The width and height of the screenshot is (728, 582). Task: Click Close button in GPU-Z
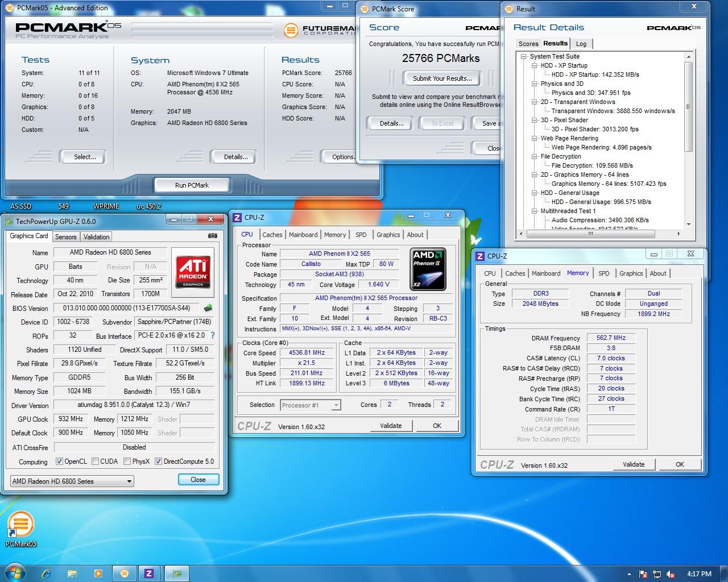(198, 480)
